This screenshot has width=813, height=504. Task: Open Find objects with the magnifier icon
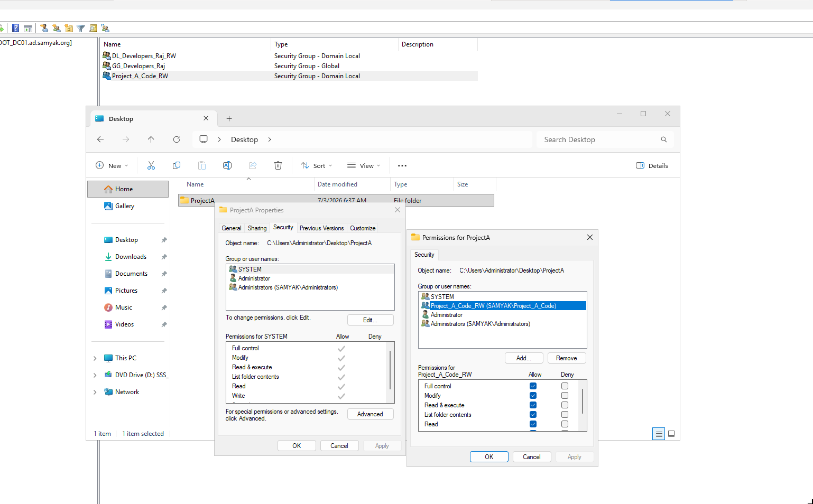pos(93,28)
